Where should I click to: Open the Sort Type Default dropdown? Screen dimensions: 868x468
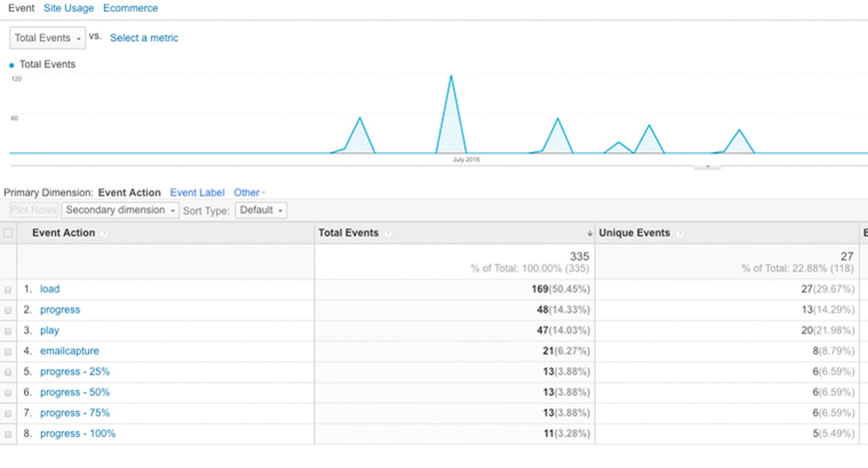pyautogui.click(x=260, y=210)
